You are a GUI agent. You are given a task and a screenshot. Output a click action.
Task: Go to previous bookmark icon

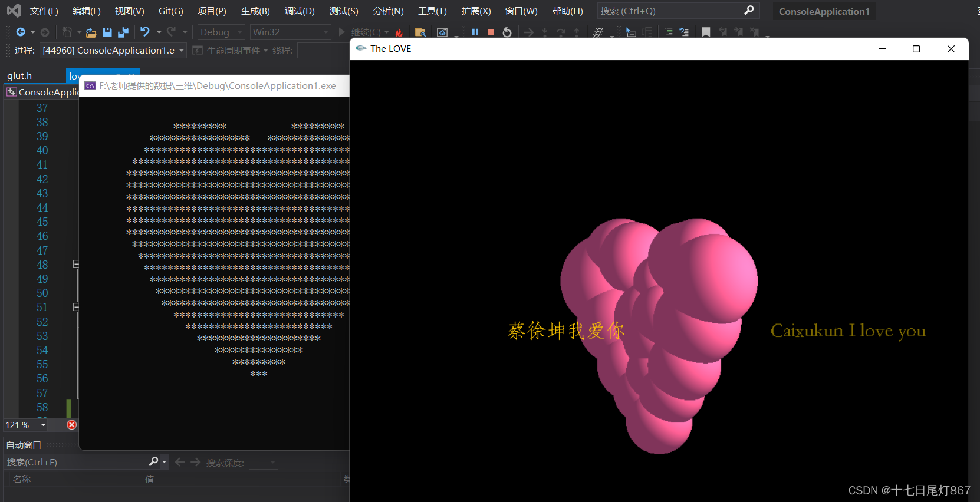tap(722, 32)
